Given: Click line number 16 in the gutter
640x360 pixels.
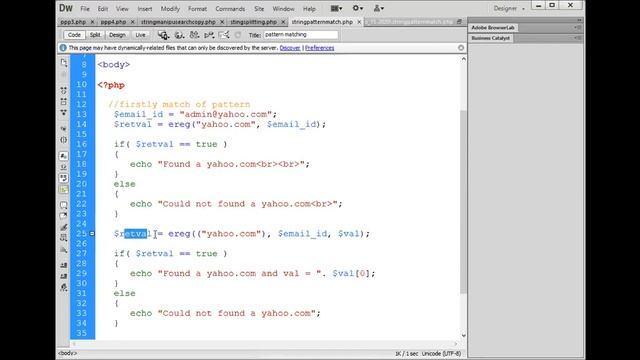Looking at the screenshot, I should click(82, 144).
